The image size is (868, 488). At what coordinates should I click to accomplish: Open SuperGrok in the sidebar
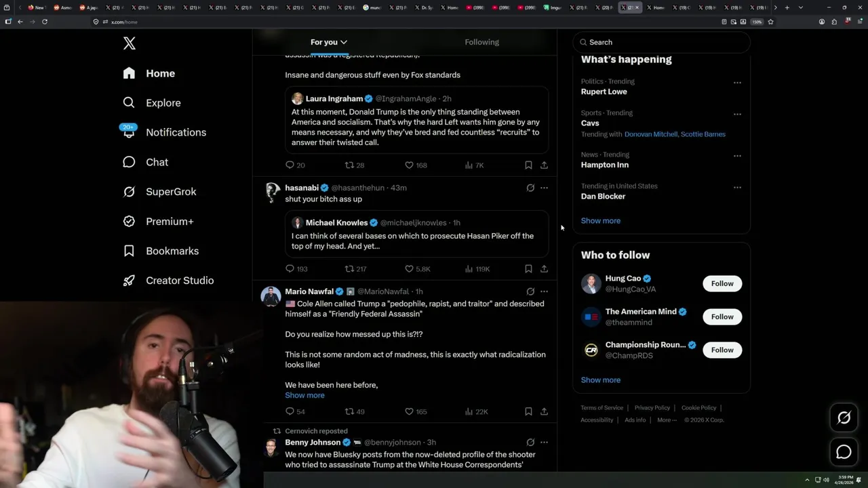[159, 192]
